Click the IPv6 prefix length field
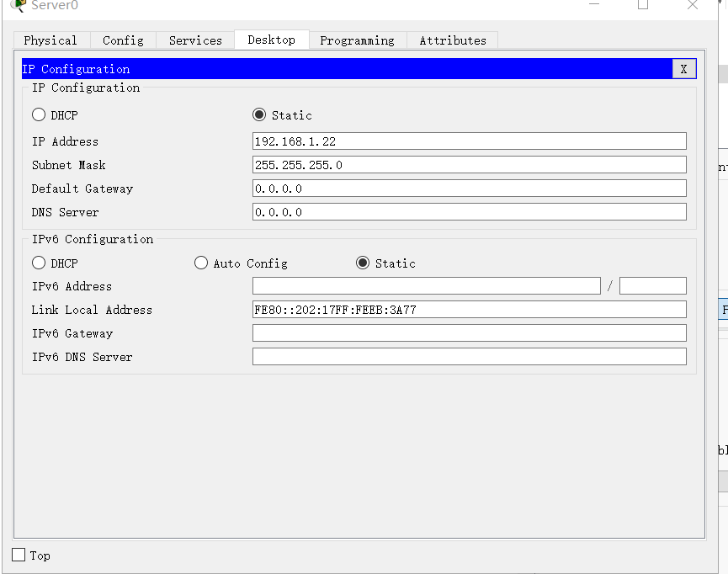Screen dimensions: 728x574 653,286
